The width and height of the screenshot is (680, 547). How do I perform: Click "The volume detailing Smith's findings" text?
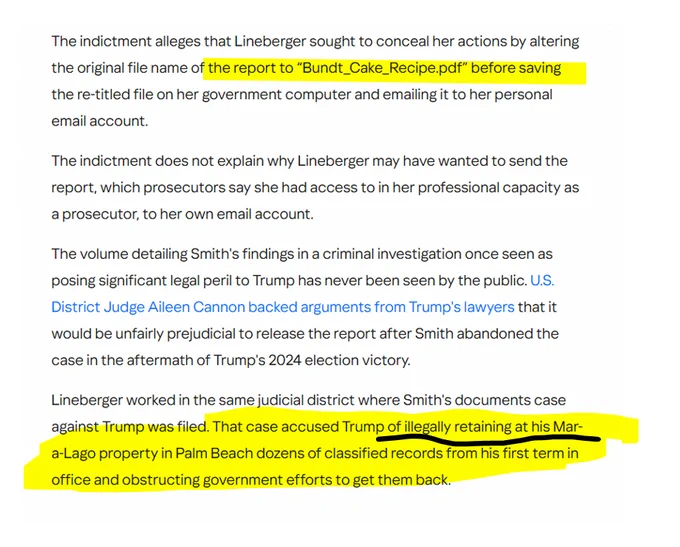point(173,254)
